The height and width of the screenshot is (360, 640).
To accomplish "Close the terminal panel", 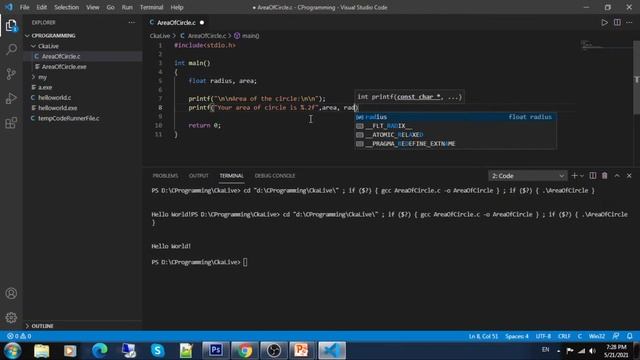I will coord(629,176).
